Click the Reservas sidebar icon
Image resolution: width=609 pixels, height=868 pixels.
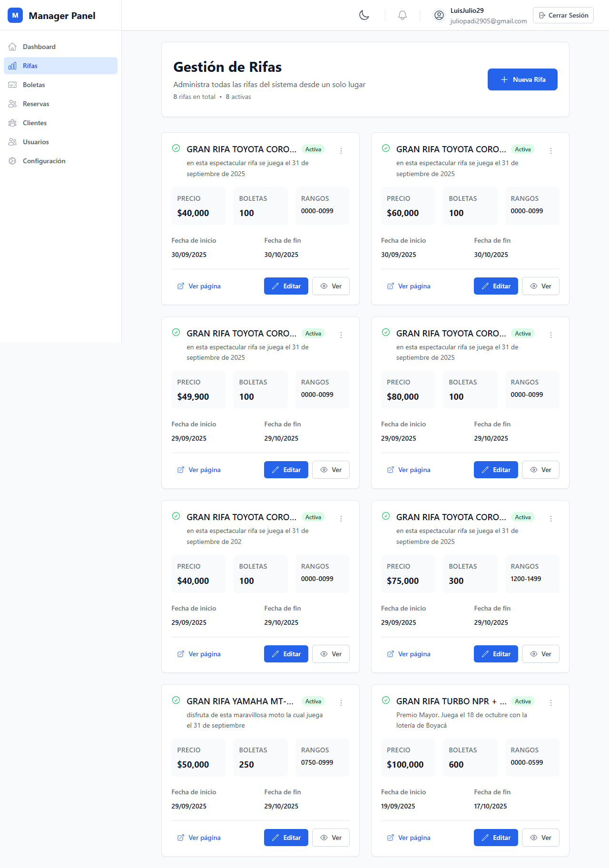13,104
